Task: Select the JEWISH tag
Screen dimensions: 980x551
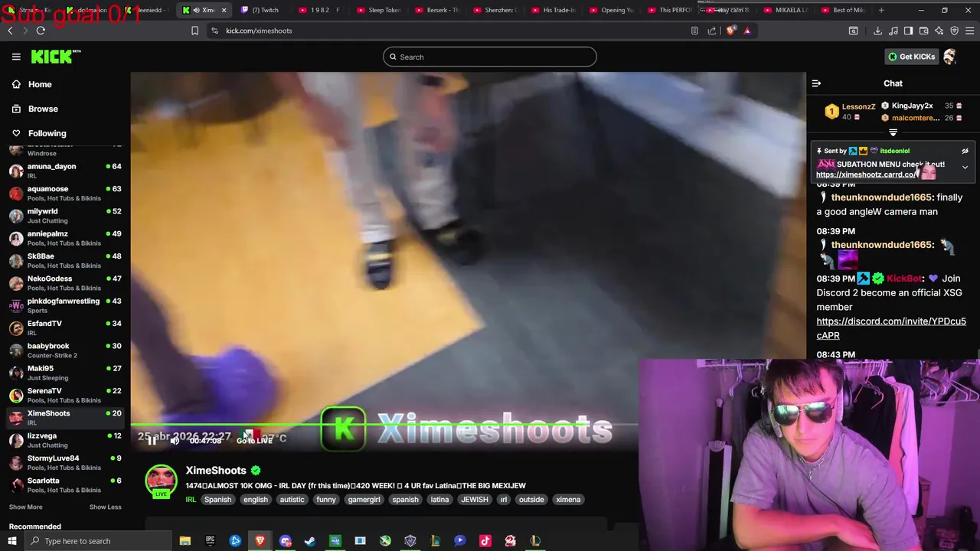Action: pyautogui.click(x=475, y=500)
